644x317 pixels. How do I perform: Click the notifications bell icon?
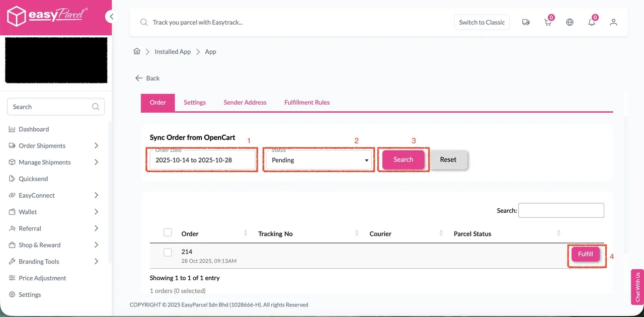[x=592, y=22]
